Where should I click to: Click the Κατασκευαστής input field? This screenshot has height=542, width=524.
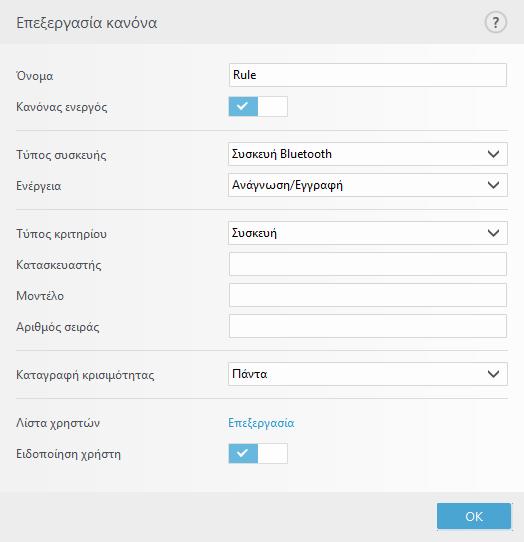[x=367, y=264]
